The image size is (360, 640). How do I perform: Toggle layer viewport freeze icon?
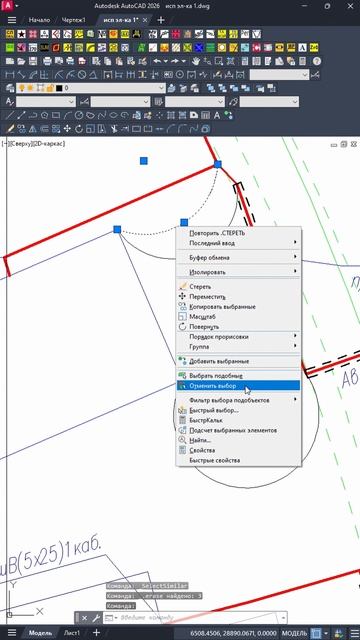[x=40, y=88]
